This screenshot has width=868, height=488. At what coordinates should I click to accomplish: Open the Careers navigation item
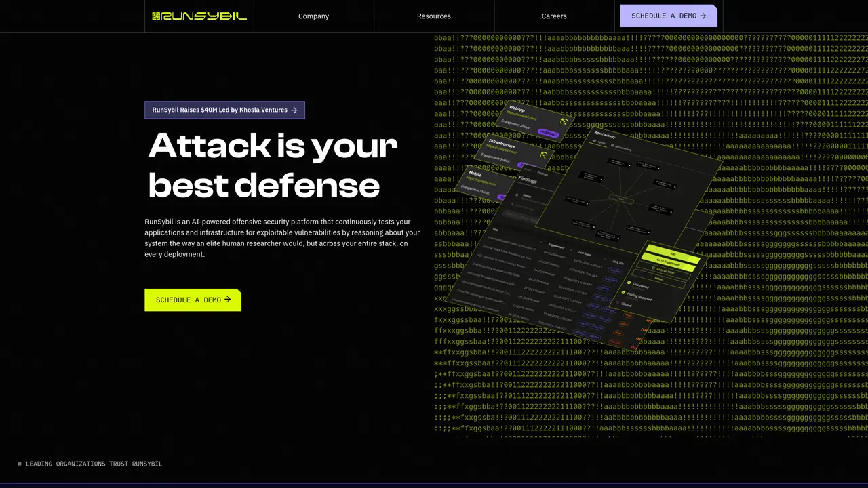click(x=554, y=16)
